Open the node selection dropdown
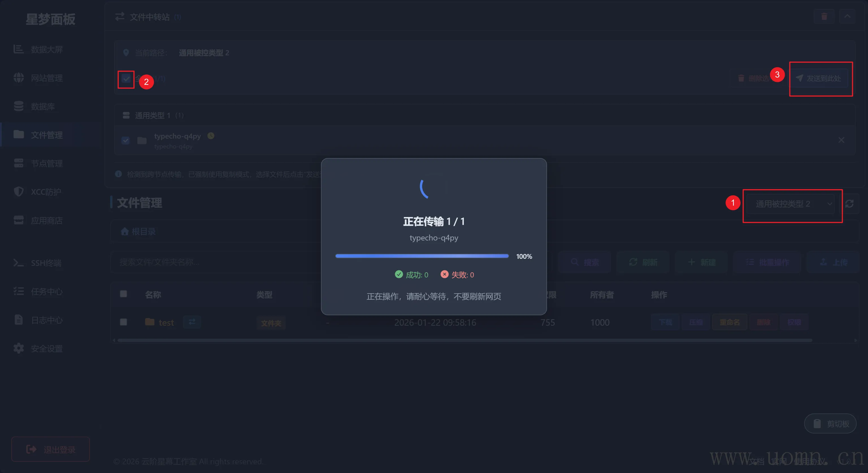The image size is (868, 473). 790,204
